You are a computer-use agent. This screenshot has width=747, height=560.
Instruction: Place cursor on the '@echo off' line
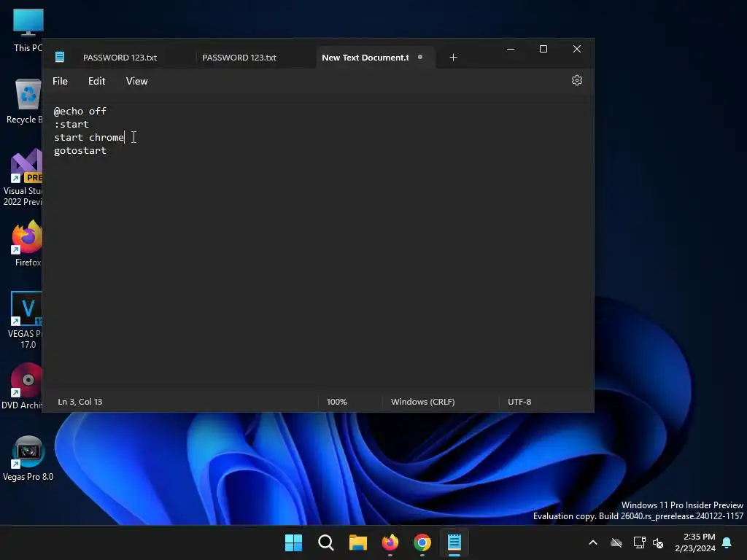pos(80,111)
